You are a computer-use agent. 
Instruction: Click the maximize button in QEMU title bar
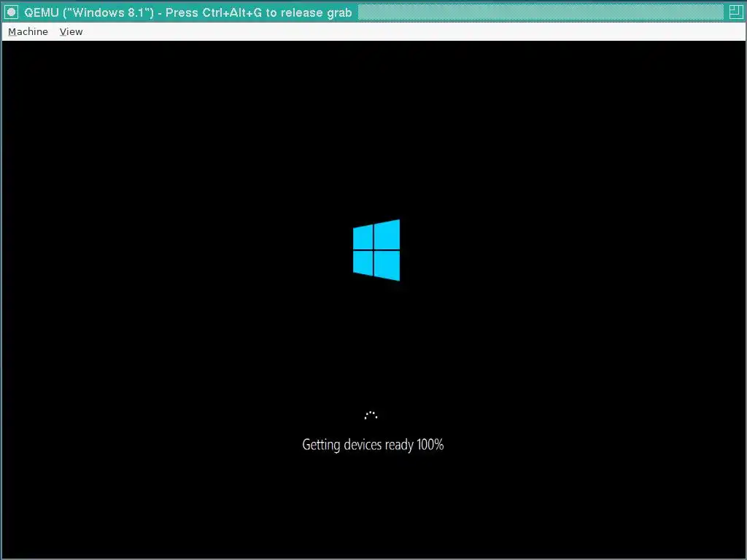click(735, 12)
